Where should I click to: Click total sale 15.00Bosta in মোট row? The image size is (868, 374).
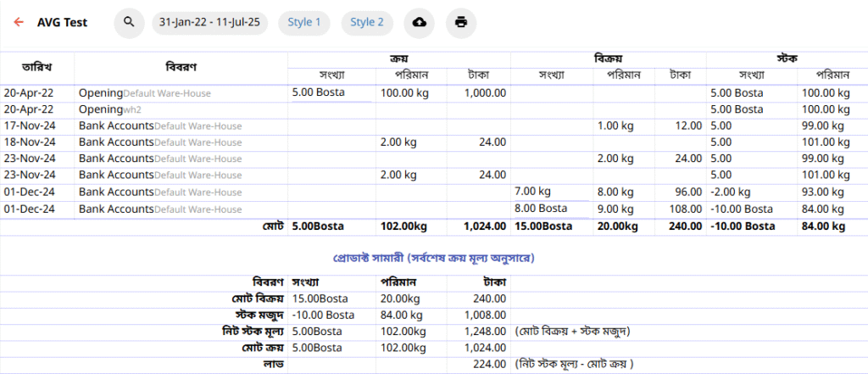pos(543,226)
